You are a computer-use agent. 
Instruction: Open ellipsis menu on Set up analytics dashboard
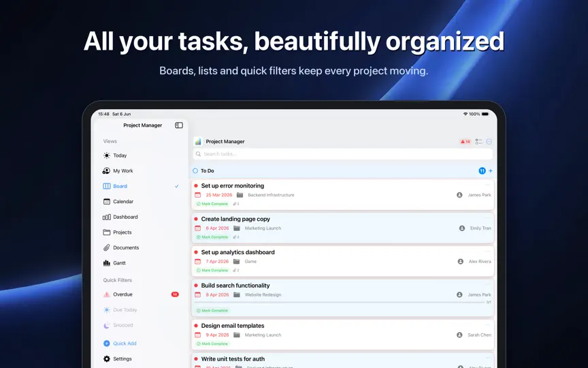[x=487, y=251]
